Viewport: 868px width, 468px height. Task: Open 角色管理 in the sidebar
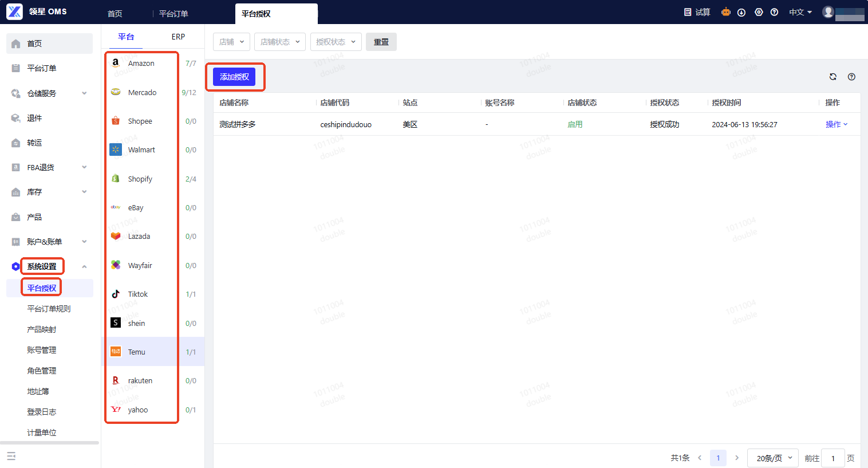[x=42, y=371]
